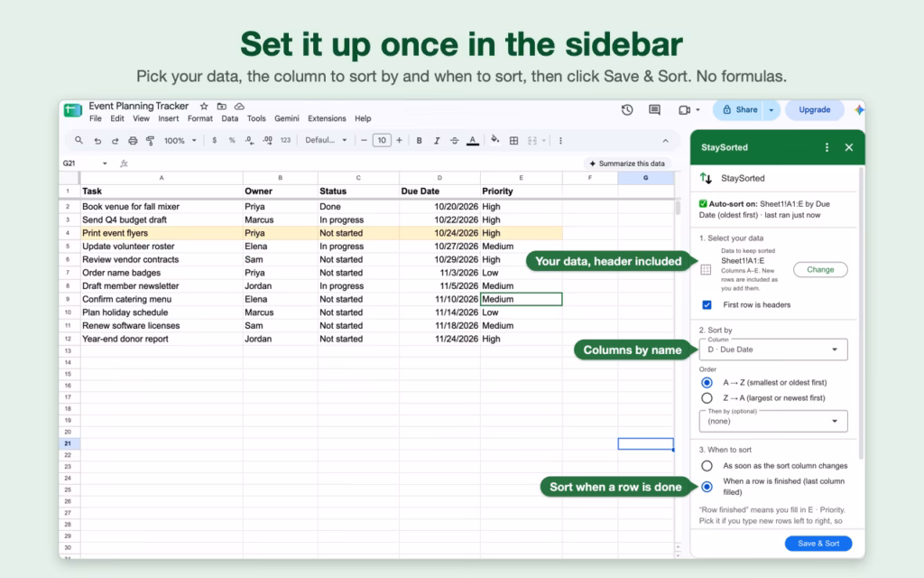Open the Extensions menu

327,118
